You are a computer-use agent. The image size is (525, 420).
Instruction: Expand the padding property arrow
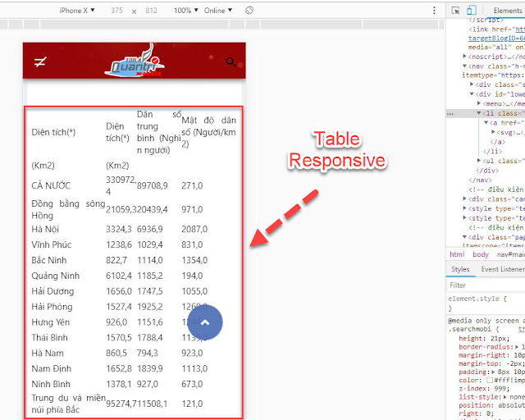(493, 372)
